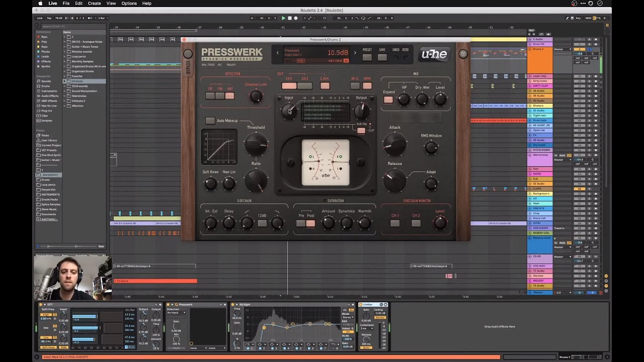Expand the Loop percs folder
The image size is (644, 362).
coord(65,56)
